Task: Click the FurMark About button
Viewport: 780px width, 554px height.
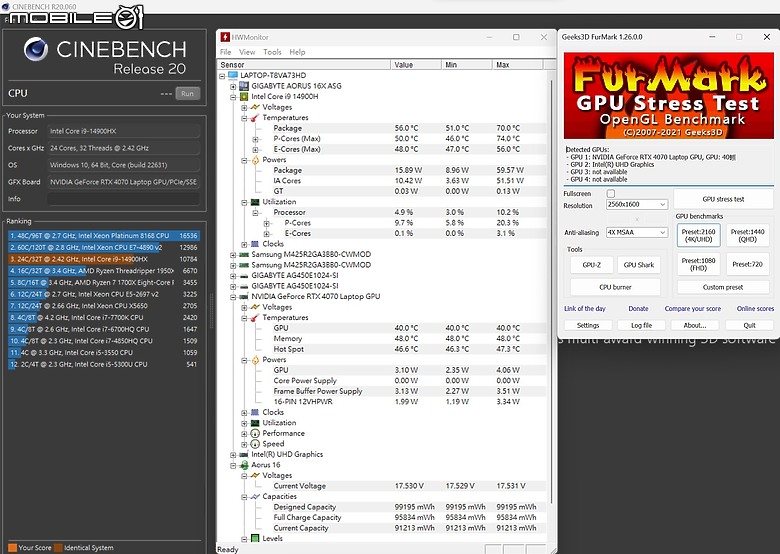Action: [x=695, y=325]
